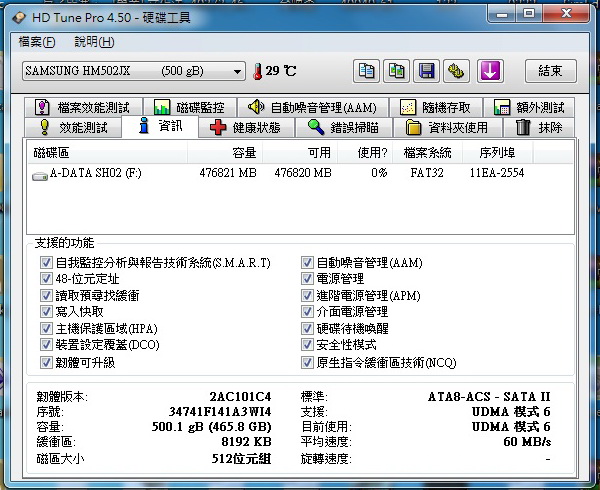Sort by the 磁碟區 column header

(x=108, y=153)
